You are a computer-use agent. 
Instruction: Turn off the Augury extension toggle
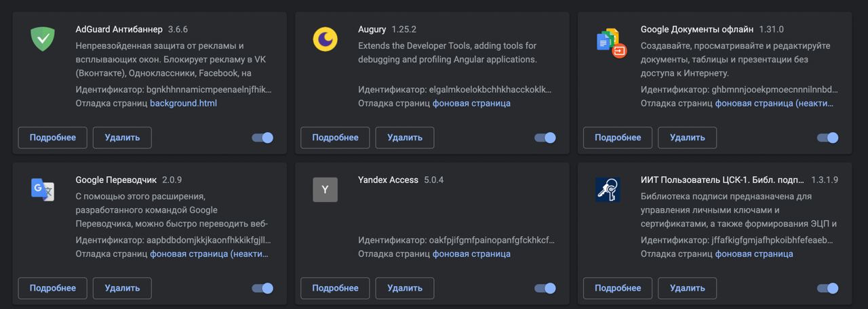pos(545,138)
